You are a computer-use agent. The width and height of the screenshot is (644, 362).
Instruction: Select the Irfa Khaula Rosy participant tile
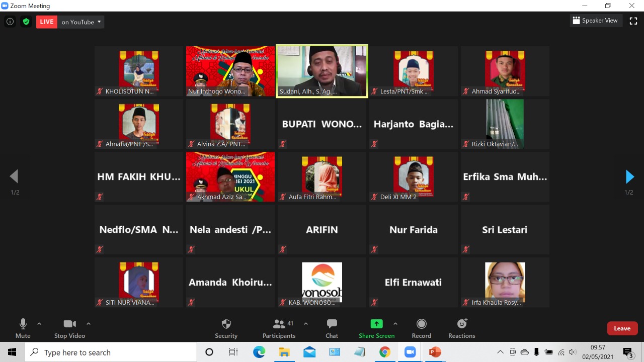point(505,282)
